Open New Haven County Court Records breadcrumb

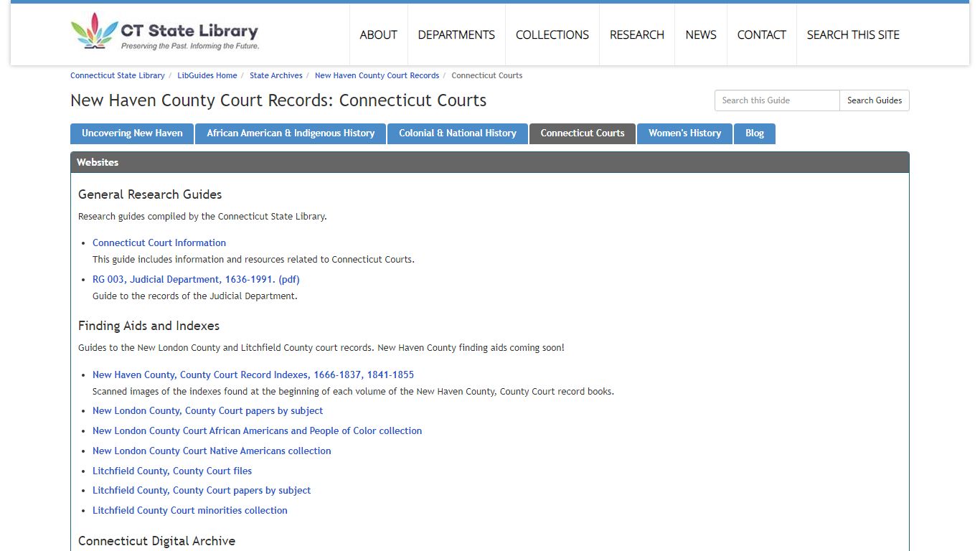tap(377, 75)
